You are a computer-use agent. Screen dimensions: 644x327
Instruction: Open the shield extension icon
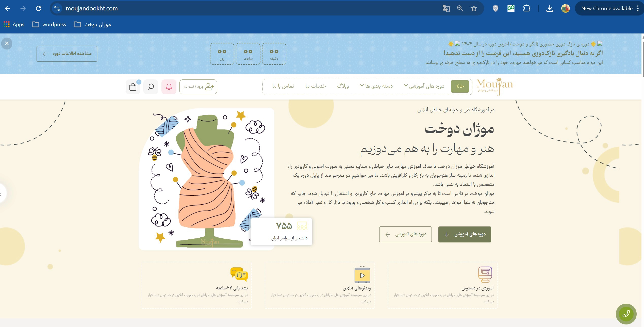[496, 8]
